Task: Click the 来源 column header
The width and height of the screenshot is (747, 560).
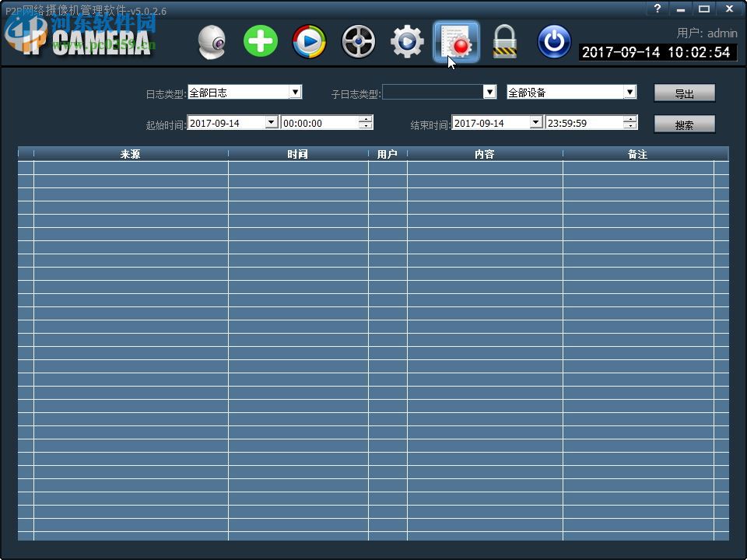Action: pos(131,154)
